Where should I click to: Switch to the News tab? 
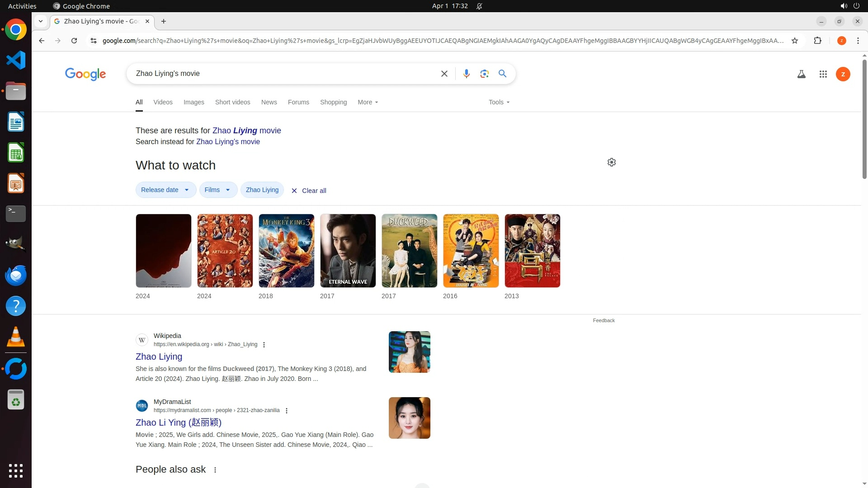pyautogui.click(x=269, y=102)
